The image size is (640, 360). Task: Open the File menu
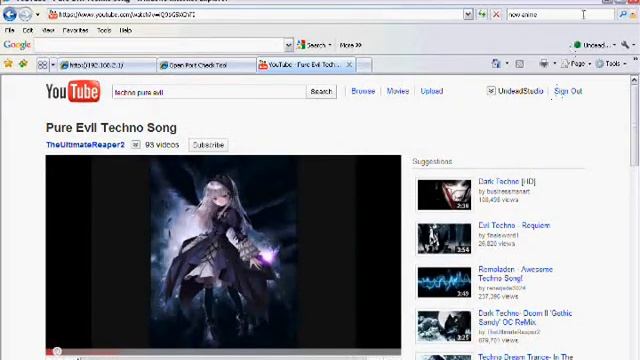(x=10, y=30)
